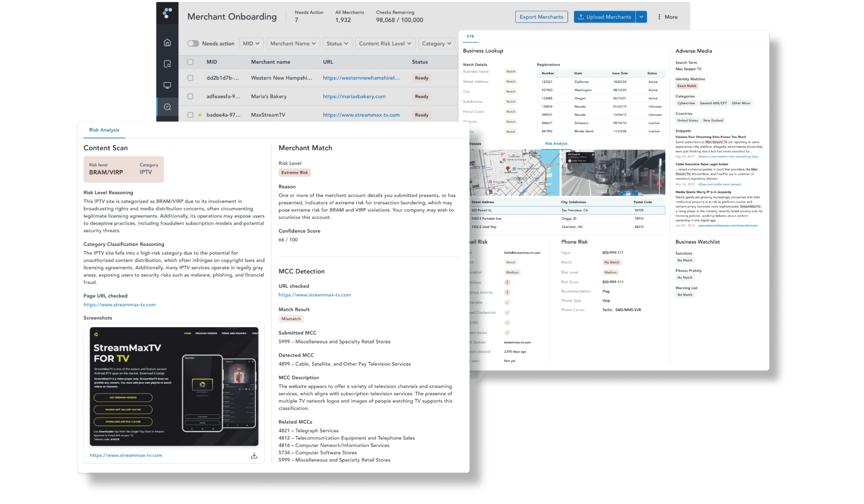
Task: Open the monitor icon in sidebar
Action: coord(167,85)
